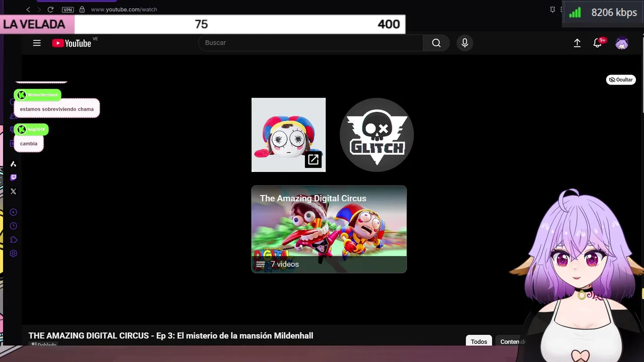Open The Amazing Digital Circus playlist card
644x362 pixels.
pos(329,229)
